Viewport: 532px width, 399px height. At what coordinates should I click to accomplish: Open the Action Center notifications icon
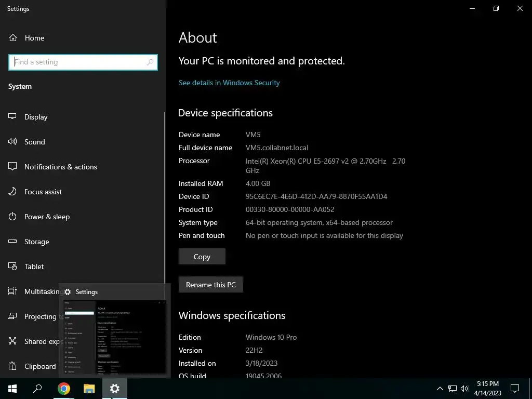[515, 389]
